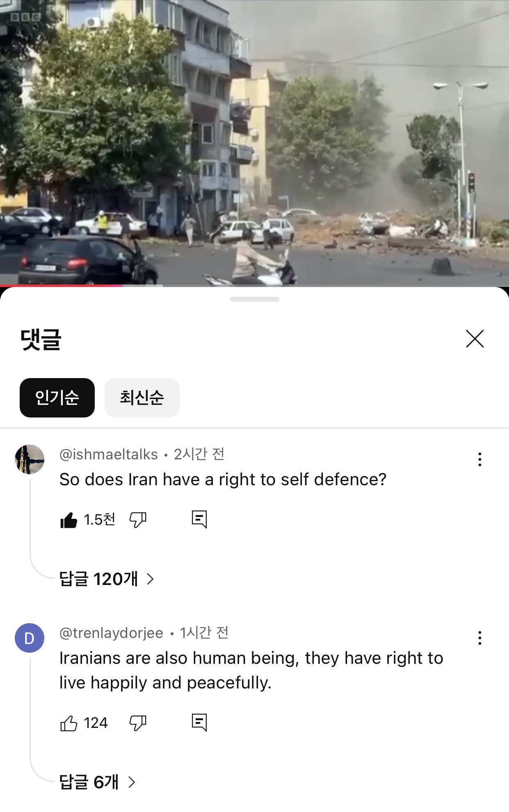The height and width of the screenshot is (812, 509).
Task: Switch to 최신순 sort tab
Action: (142, 398)
